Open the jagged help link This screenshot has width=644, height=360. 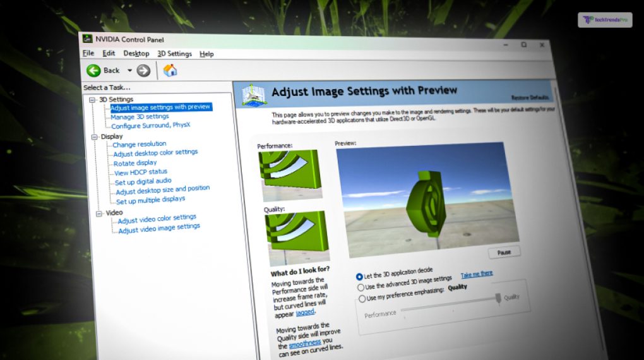pyautogui.click(x=305, y=313)
